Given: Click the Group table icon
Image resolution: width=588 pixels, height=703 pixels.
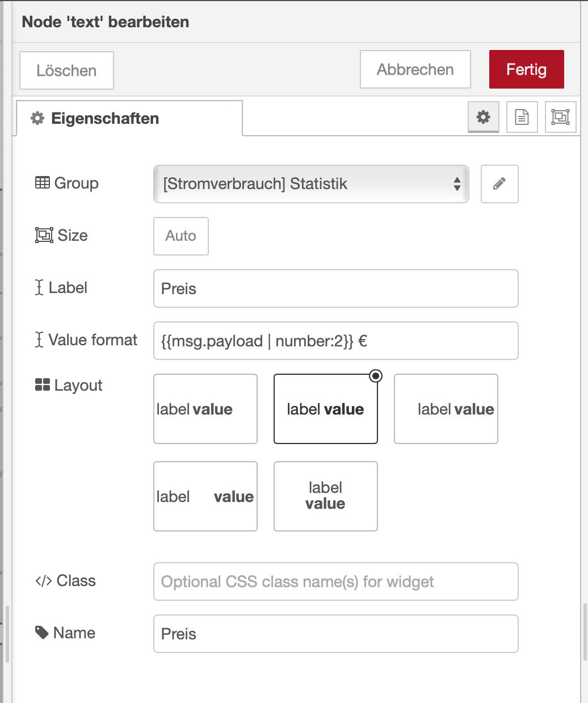Looking at the screenshot, I should (x=43, y=183).
